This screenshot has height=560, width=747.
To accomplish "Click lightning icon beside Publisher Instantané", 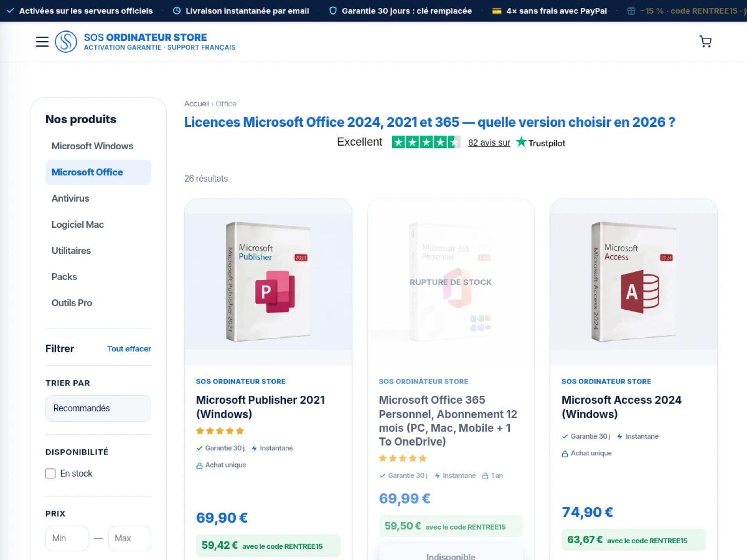I will pos(254,448).
